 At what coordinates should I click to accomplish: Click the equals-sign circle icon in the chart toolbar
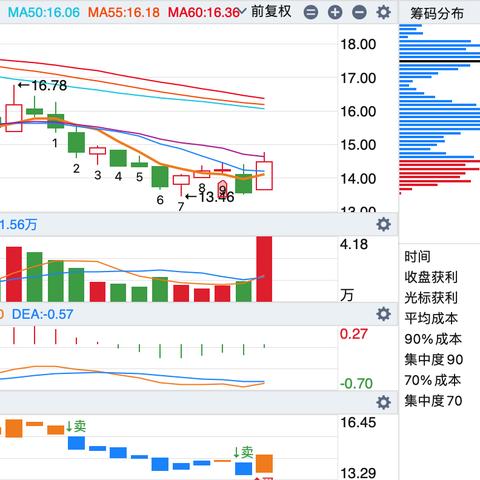[x=311, y=13]
